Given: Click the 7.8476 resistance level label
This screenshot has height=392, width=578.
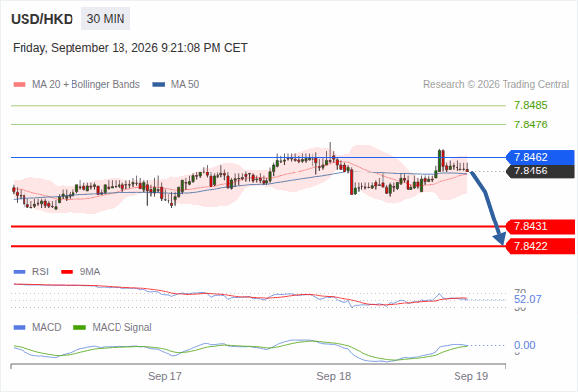Looking at the screenshot, I should click(x=530, y=124).
